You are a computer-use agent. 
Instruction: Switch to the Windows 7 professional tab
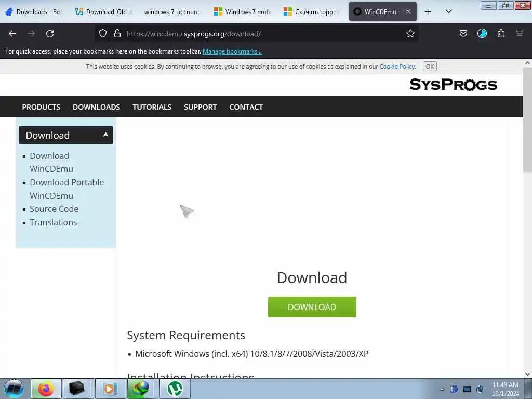[x=243, y=12]
